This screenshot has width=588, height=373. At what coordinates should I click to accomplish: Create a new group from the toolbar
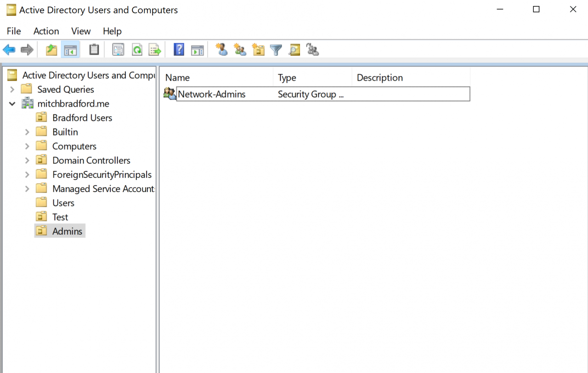click(x=240, y=49)
